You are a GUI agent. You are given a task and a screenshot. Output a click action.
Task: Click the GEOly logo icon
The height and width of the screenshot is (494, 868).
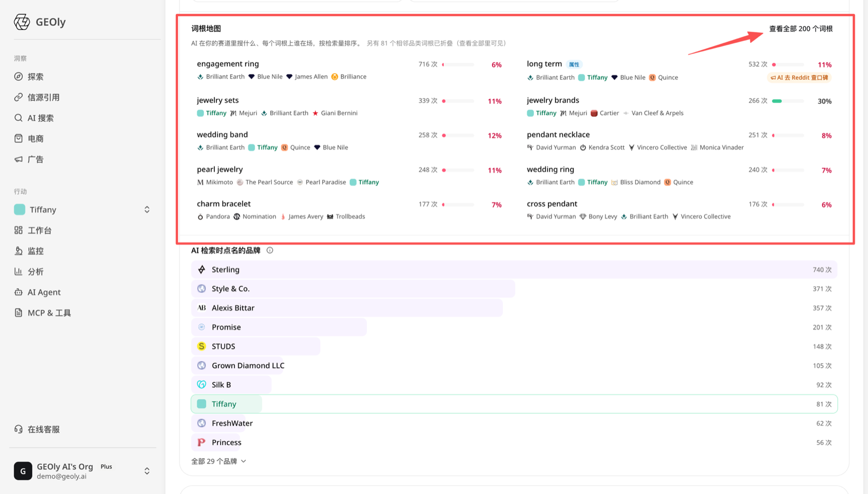tap(22, 22)
